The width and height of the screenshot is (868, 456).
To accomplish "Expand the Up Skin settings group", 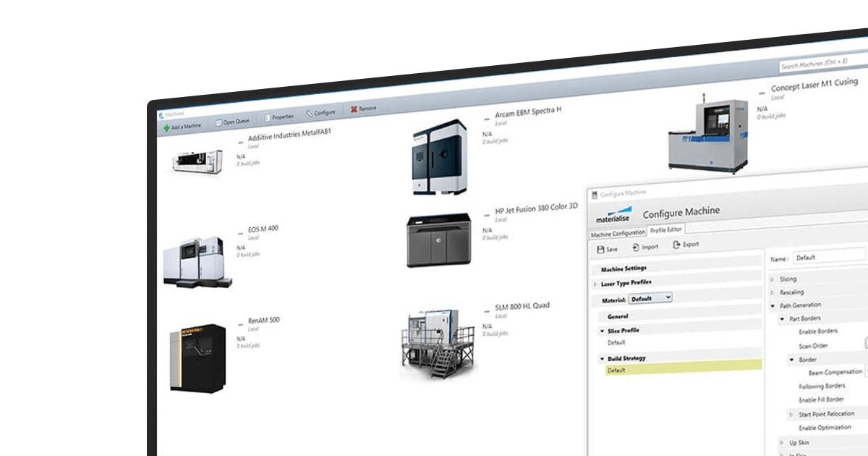I will click(782, 442).
